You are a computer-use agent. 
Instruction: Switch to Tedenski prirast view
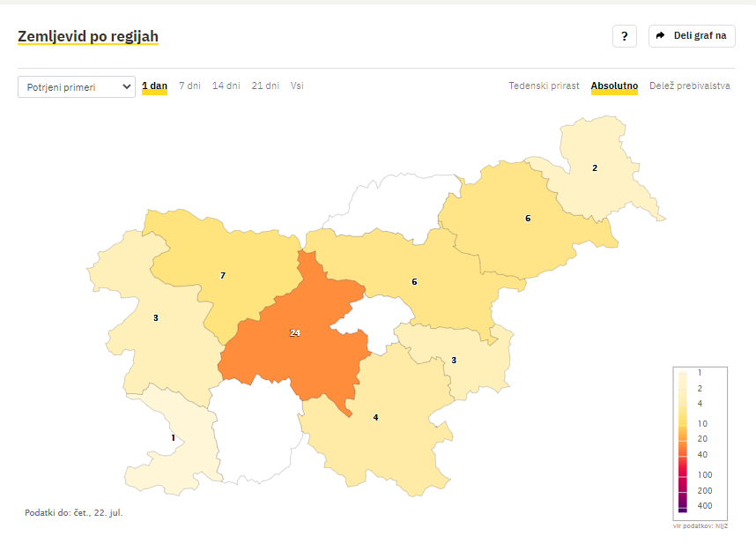(x=544, y=86)
